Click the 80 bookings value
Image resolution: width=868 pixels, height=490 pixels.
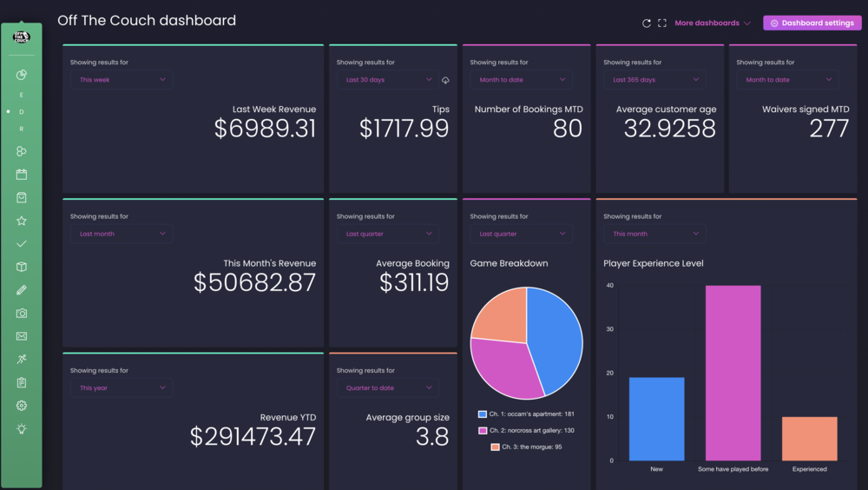(x=568, y=129)
